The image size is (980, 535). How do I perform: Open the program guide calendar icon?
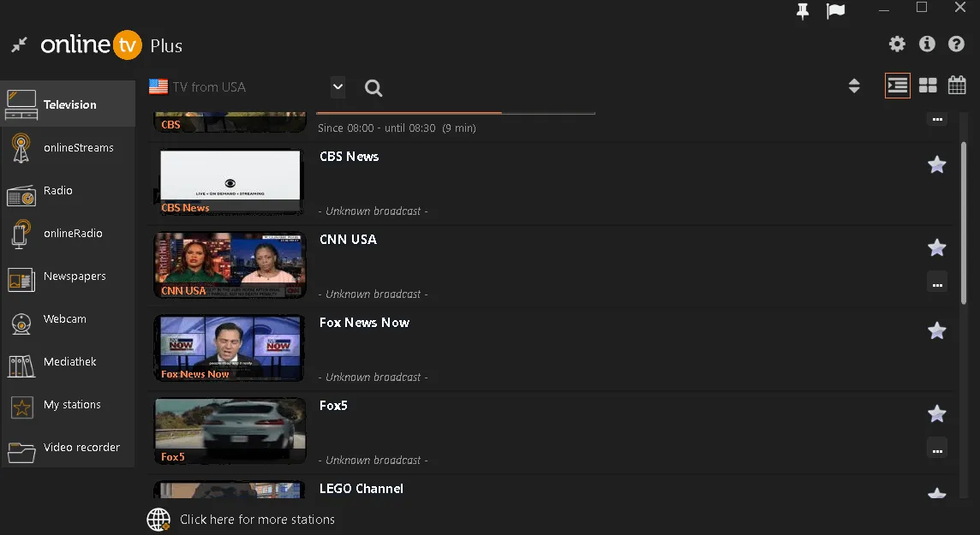pos(957,86)
